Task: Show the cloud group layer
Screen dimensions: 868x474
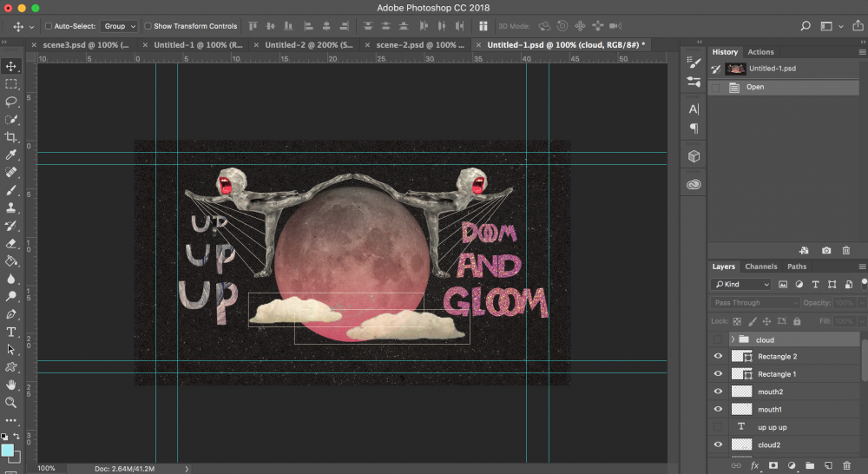Action: 718,339
